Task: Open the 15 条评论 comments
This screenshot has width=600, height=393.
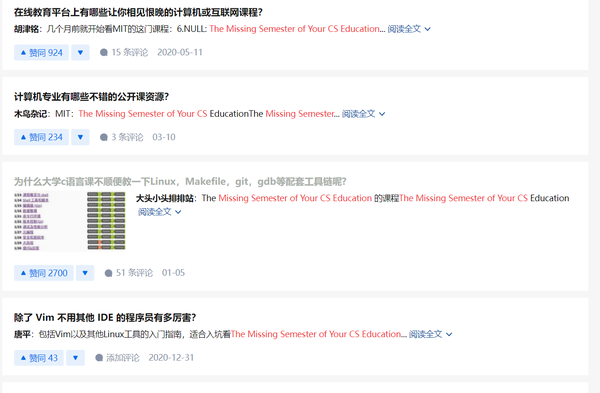Action: pos(124,52)
